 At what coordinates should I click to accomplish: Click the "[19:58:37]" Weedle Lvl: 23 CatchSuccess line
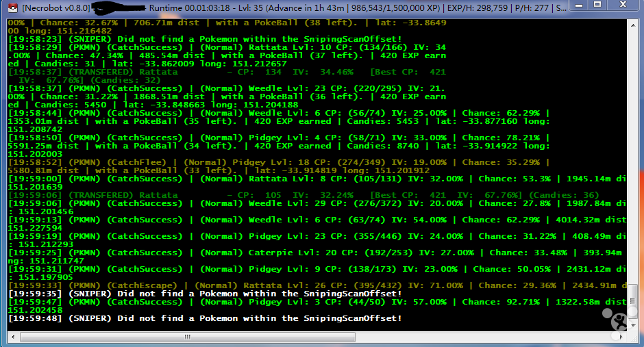(227, 88)
